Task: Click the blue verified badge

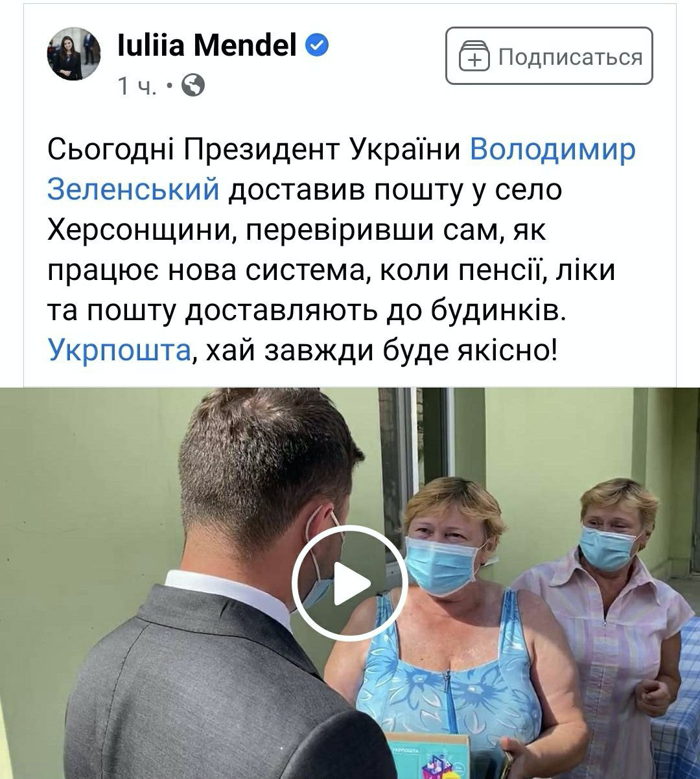Action: click(x=316, y=45)
